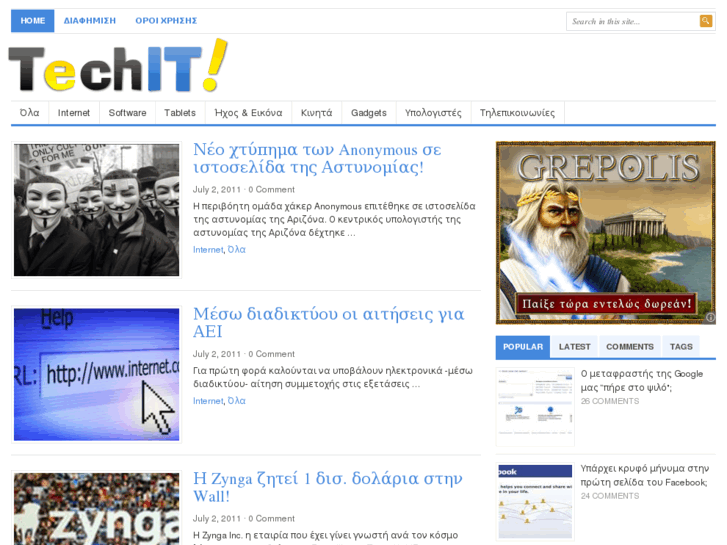Open the ΟΡΟΙ ΧΡΗΣΗΣ page

point(166,21)
